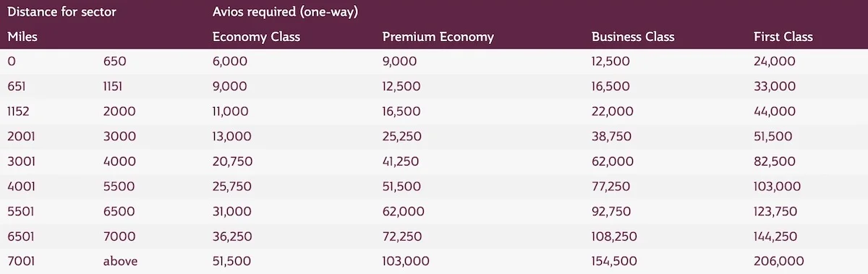Viewport: 868px width, 274px height.
Task: Click the 2001 miles range start
Action: (x=20, y=137)
